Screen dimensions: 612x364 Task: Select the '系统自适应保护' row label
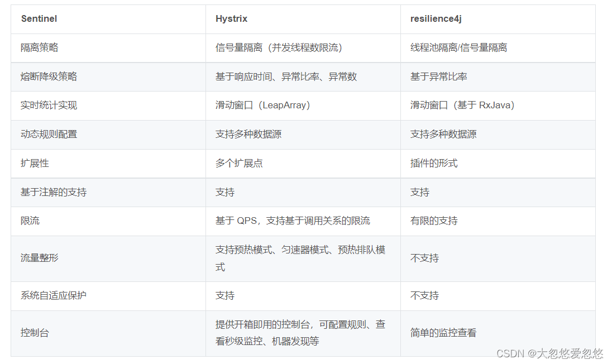54,295
